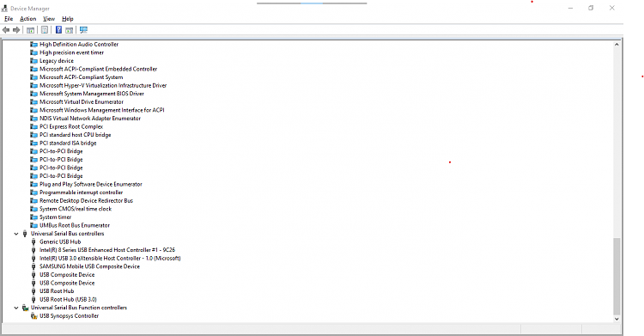
Task: Click the scrollbar down arrow
Action: [617, 319]
